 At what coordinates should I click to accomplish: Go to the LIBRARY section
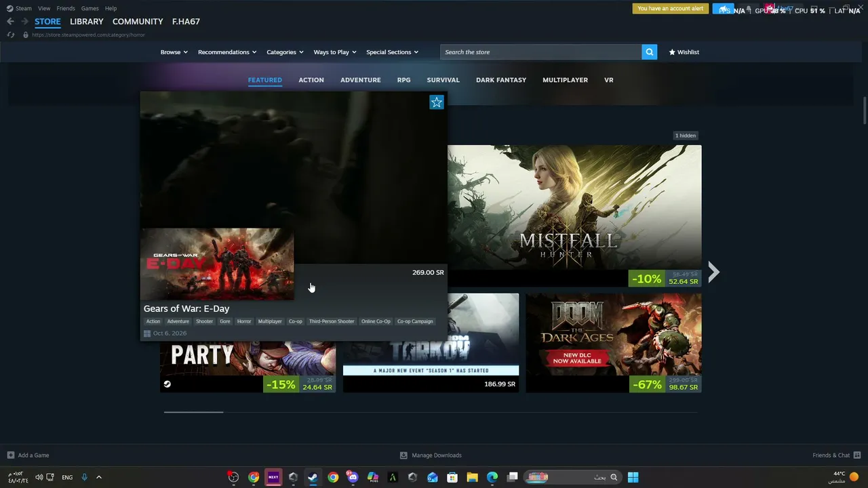pyautogui.click(x=87, y=22)
